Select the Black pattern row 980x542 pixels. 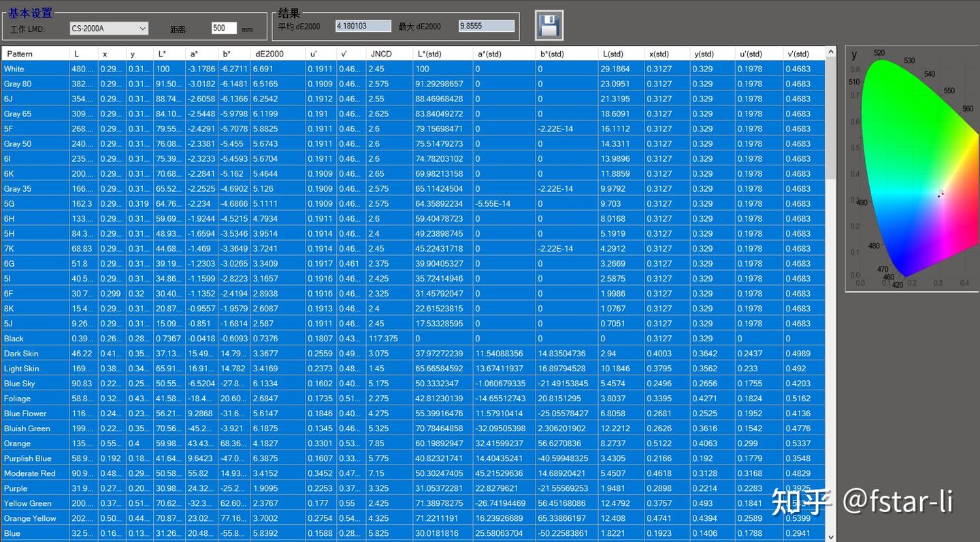pyautogui.click(x=414, y=338)
